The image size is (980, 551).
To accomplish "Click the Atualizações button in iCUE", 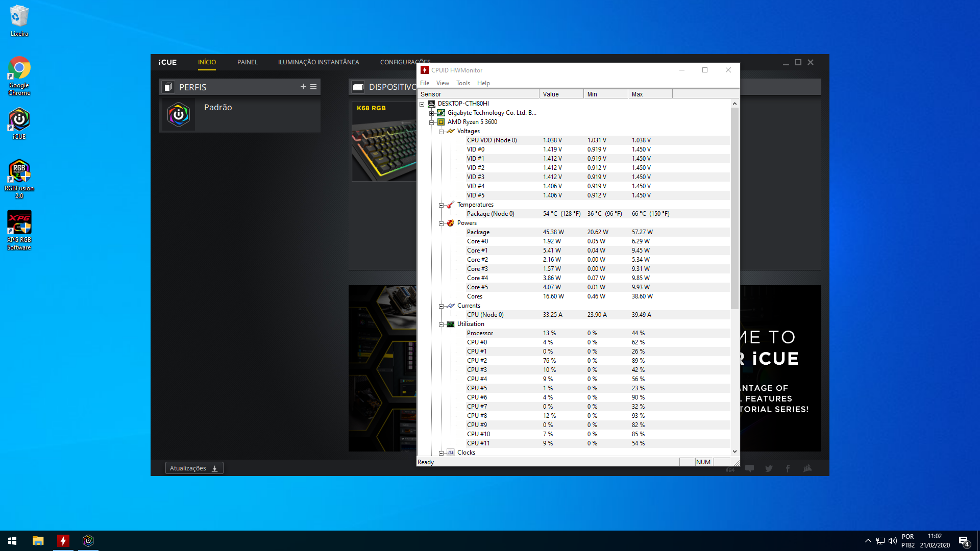I will point(194,468).
